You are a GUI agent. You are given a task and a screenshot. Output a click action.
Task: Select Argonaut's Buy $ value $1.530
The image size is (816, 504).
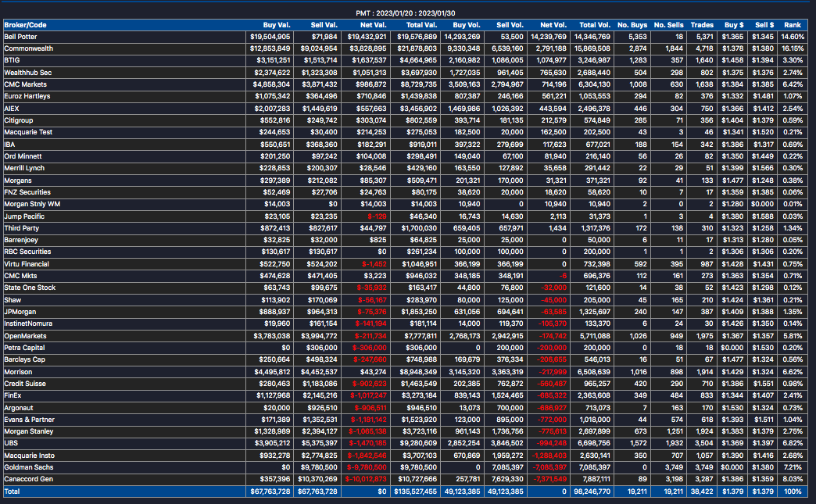tap(732, 408)
